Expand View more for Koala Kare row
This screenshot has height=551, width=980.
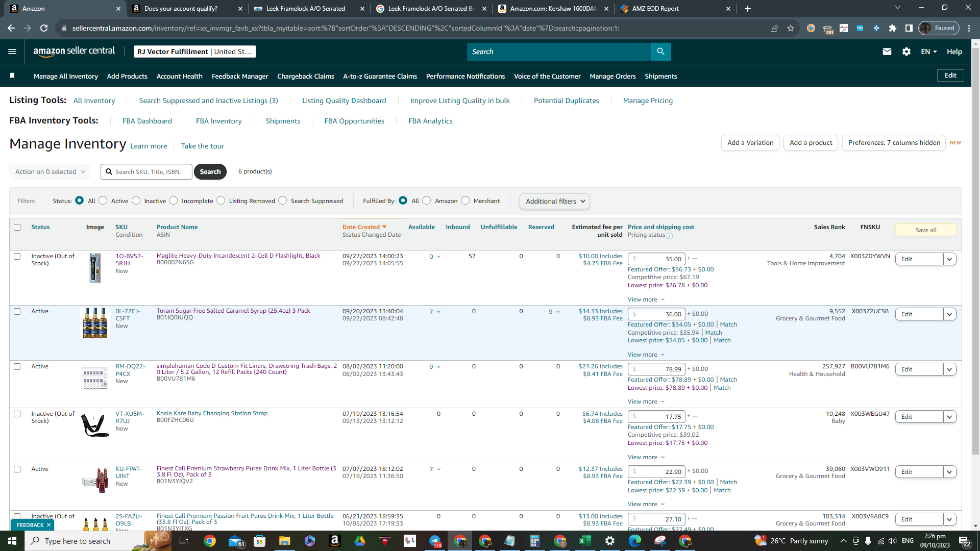(646, 457)
